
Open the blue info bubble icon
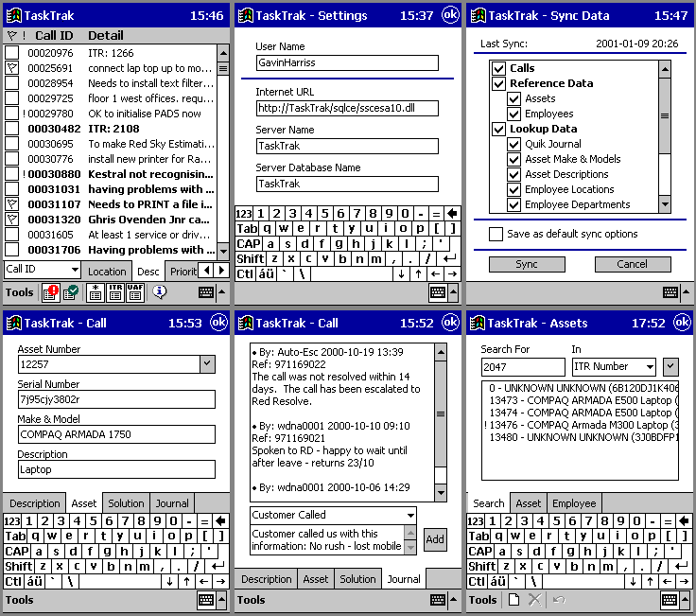tap(159, 292)
